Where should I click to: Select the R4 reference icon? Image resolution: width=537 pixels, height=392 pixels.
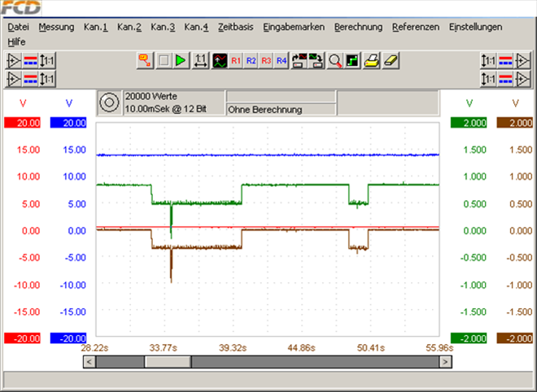pyautogui.click(x=281, y=61)
